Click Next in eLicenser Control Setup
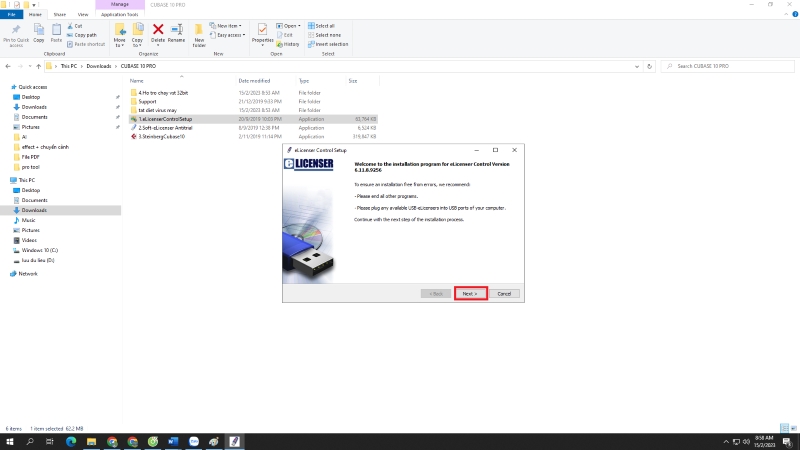800x450 pixels. coord(470,294)
